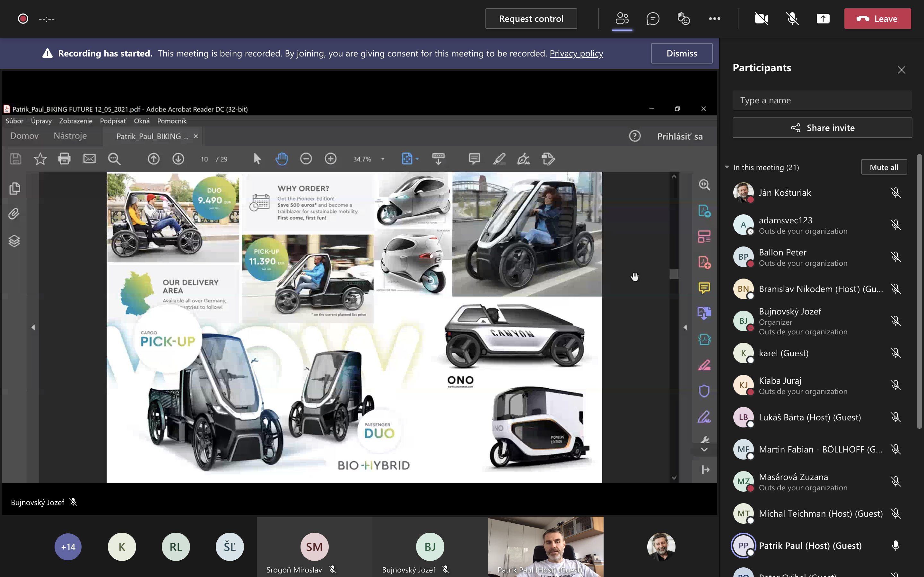Toggle mute for Kiaba Juraj
This screenshot has width=924, height=577.
[895, 385]
